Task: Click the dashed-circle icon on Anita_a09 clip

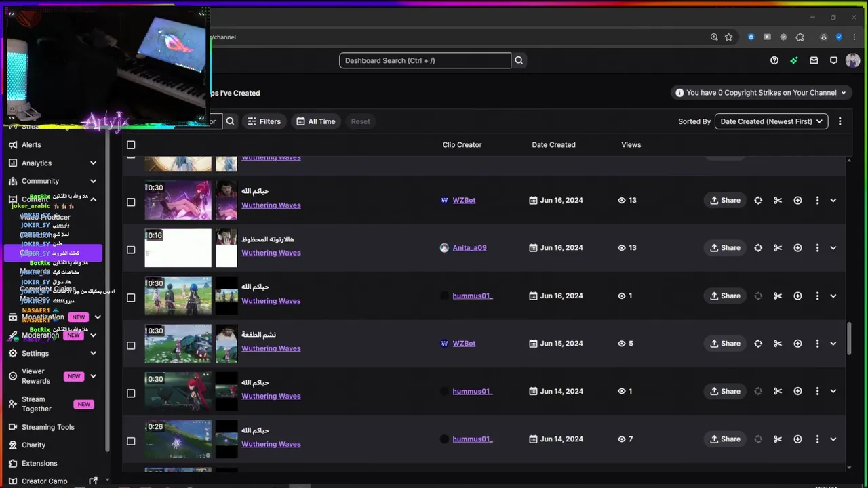Action: (x=758, y=248)
